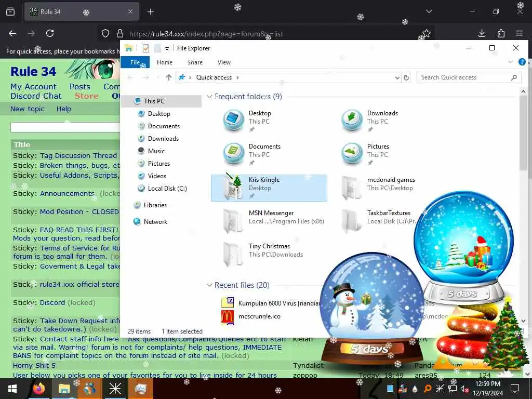Open the Windows Start menu
Screen dimensions: 532x399
(x=12, y=389)
